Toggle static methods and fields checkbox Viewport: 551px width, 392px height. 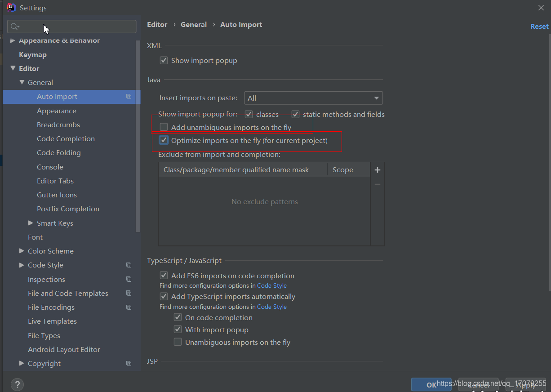(x=296, y=115)
